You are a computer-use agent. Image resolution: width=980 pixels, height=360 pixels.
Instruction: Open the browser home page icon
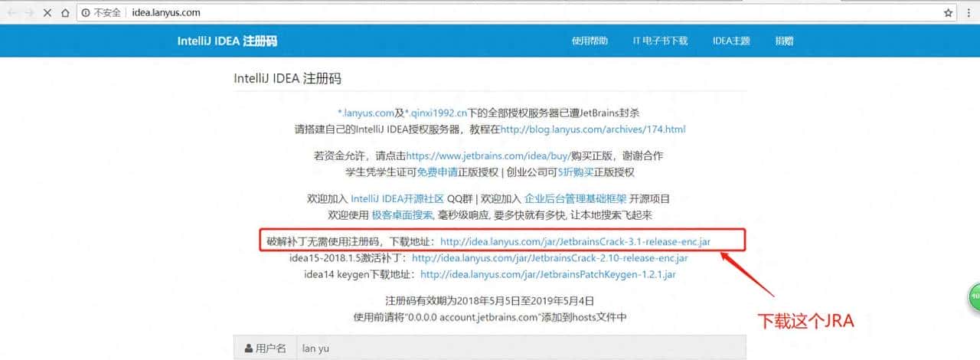click(65, 13)
